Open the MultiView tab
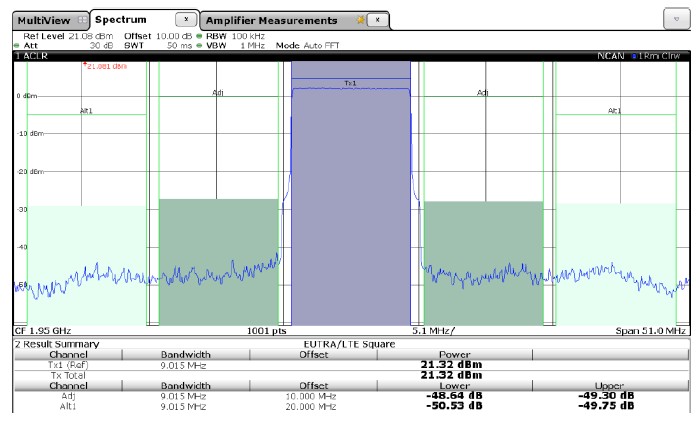 pyautogui.click(x=44, y=21)
